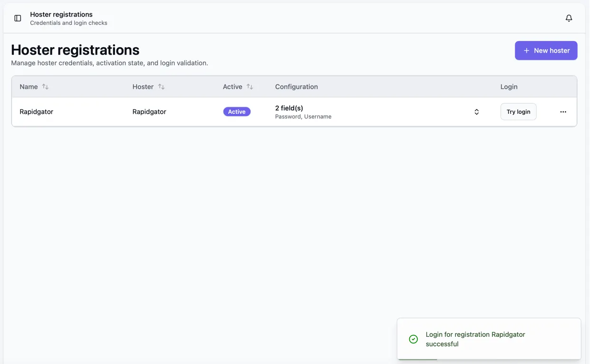
Task: Sort the table by Hoster column
Action: 148,87
